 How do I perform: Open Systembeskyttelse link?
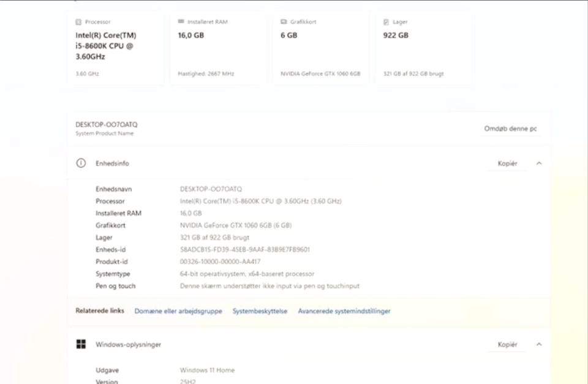tap(260, 311)
